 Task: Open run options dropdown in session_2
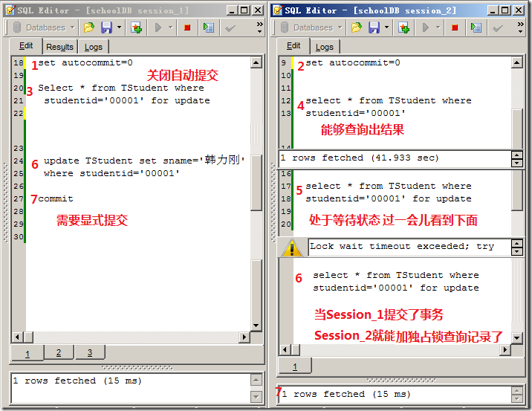point(438,27)
